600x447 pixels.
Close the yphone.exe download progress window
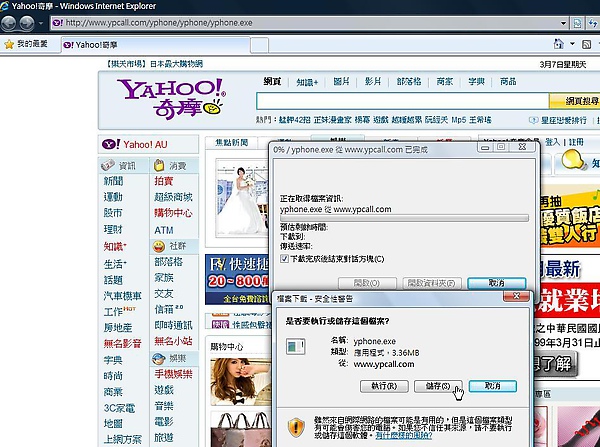point(522,147)
